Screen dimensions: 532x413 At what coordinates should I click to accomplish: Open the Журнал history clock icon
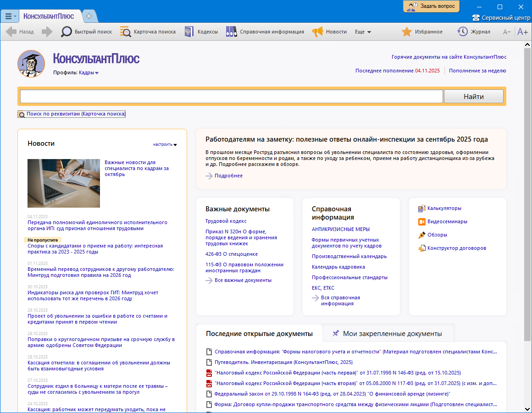coord(462,32)
